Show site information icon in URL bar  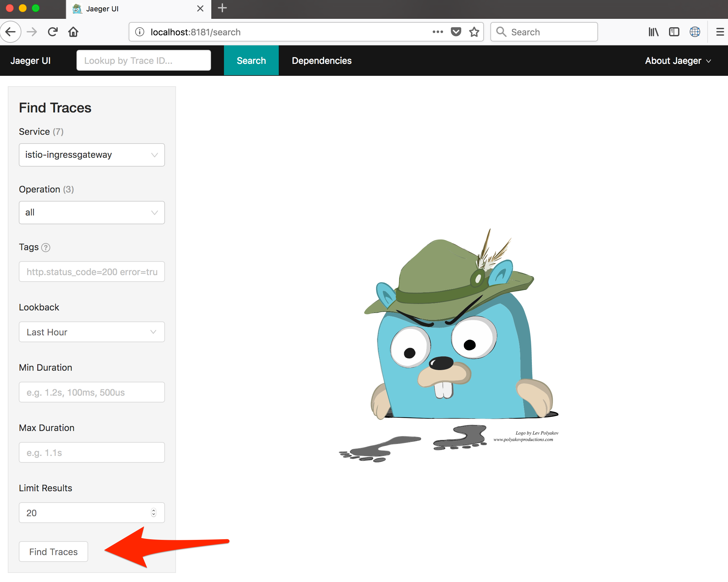[140, 32]
